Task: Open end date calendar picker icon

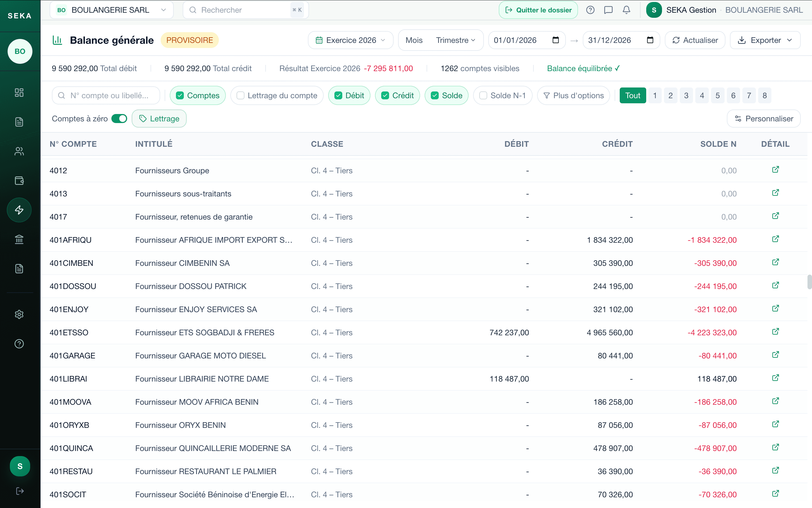Action: coord(650,40)
